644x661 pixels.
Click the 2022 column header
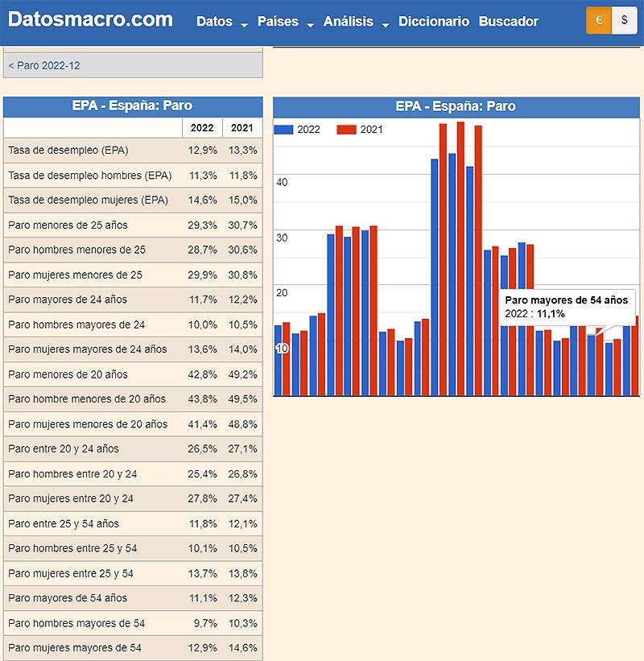(202, 128)
